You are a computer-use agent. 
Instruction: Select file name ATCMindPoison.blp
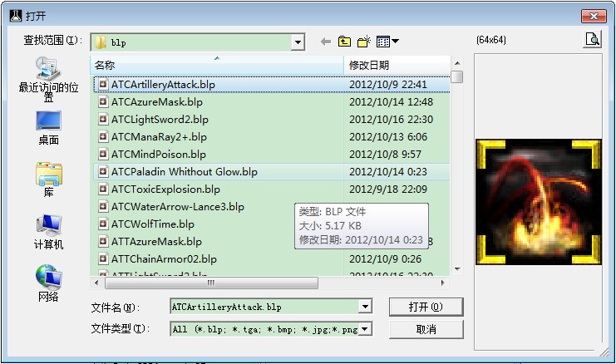(x=158, y=155)
